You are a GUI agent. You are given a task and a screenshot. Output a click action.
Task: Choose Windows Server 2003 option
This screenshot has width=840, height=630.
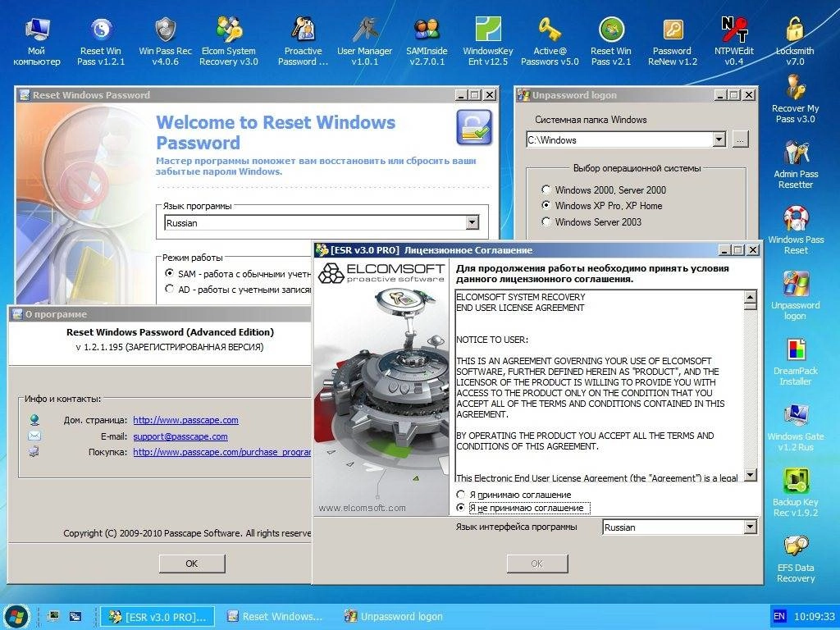click(546, 221)
